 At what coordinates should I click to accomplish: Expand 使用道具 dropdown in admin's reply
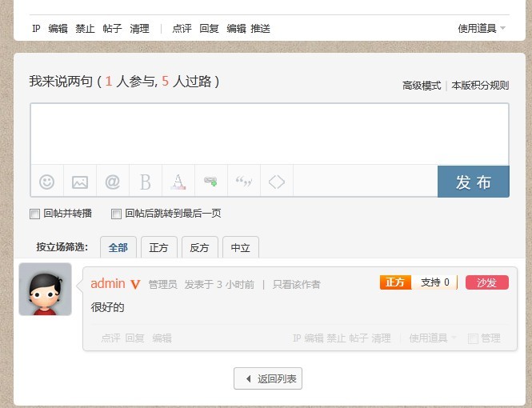point(433,338)
